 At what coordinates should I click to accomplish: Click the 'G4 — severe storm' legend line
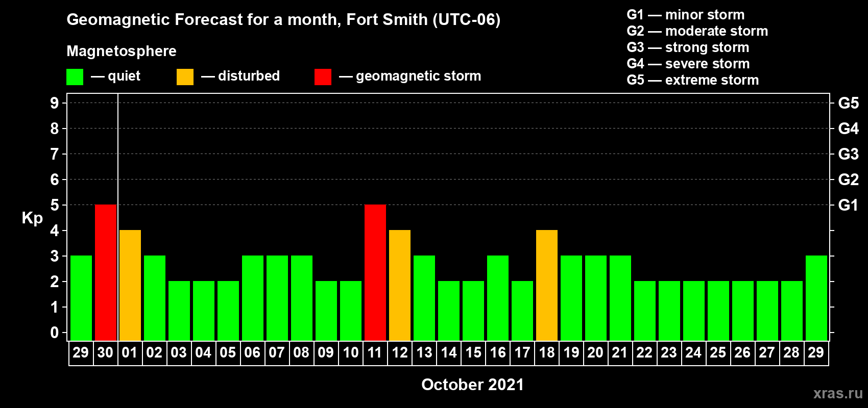tap(688, 64)
